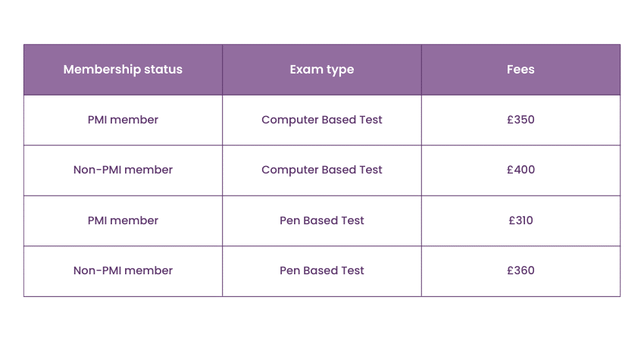The height and width of the screenshot is (341, 644).
Task: Click the Exam type column header
Action: (322, 70)
